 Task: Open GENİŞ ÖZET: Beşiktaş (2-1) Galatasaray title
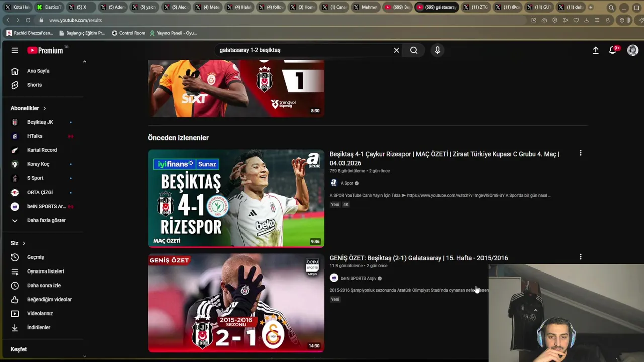[x=419, y=258]
